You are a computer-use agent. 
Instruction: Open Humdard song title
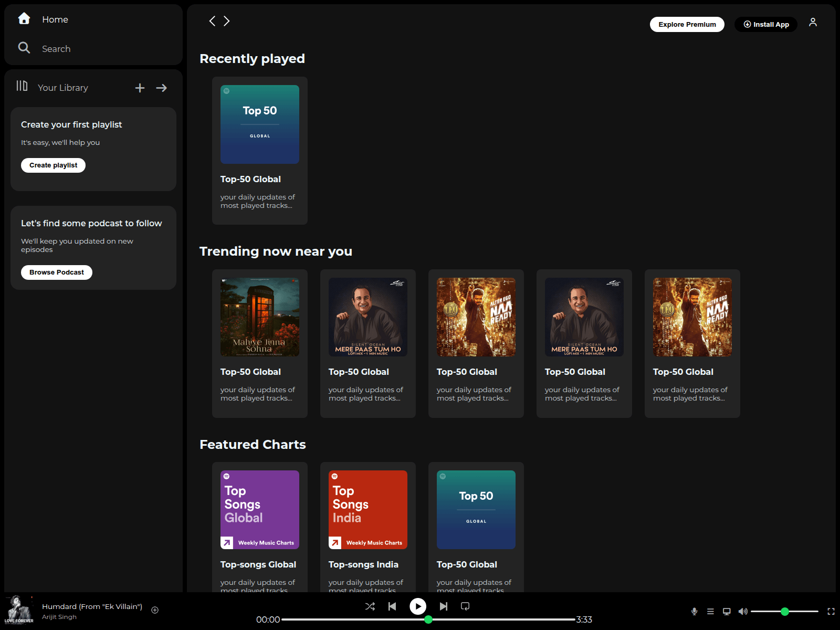pos(92,606)
